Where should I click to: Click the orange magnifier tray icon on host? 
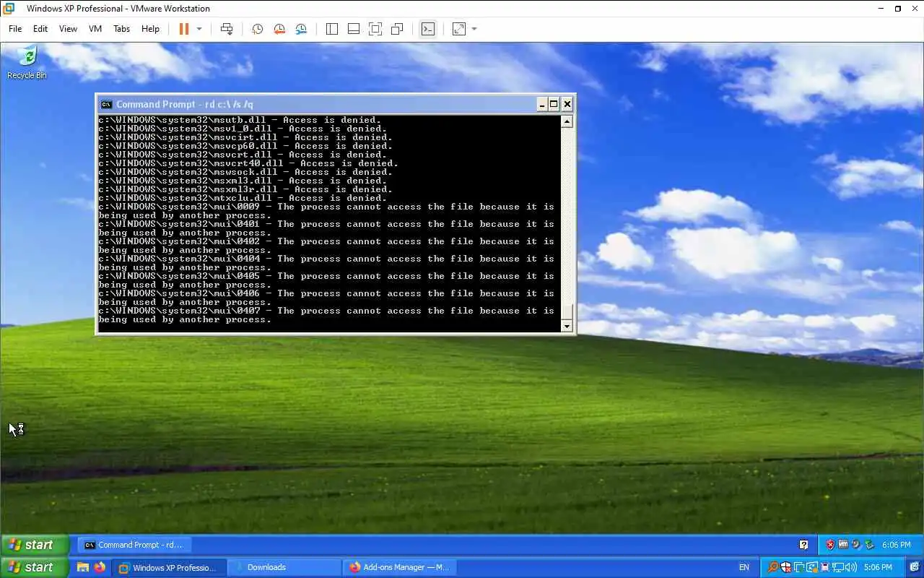click(773, 567)
